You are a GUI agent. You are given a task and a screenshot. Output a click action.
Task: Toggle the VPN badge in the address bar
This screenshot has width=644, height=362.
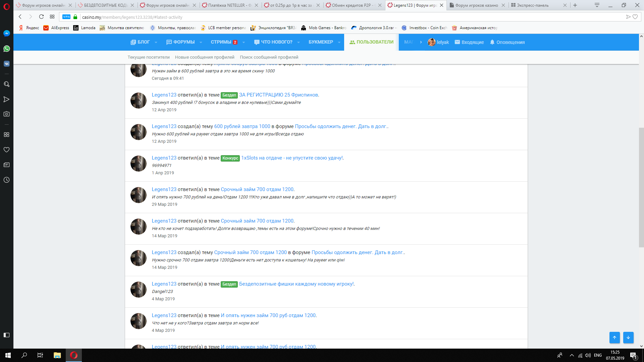(x=66, y=17)
